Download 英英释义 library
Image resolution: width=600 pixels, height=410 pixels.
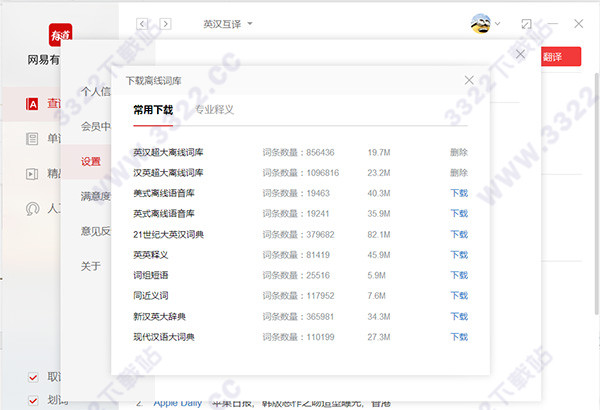pyautogui.click(x=459, y=255)
